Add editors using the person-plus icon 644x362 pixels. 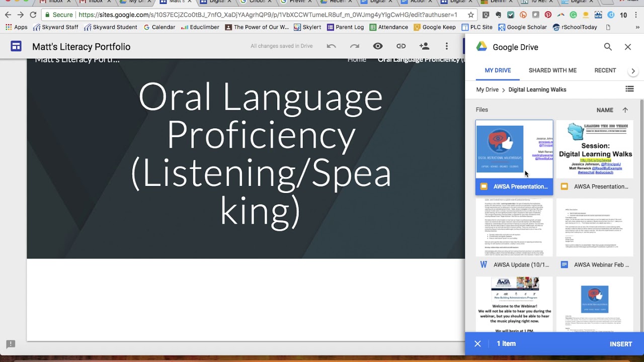pyautogui.click(x=424, y=46)
